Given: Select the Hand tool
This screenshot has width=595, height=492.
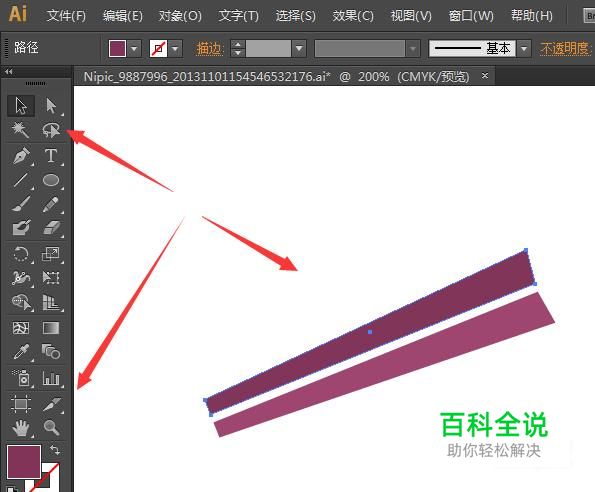Looking at the screenshot, I should 21,428.
